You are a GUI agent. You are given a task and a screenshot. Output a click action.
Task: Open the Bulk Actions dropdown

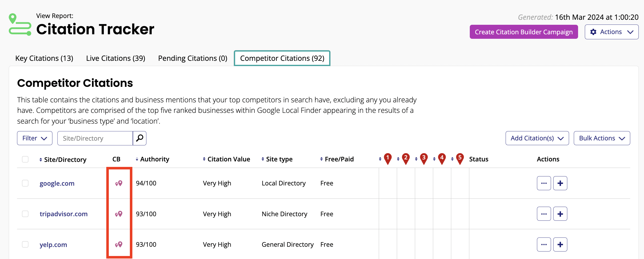point(602,138)
